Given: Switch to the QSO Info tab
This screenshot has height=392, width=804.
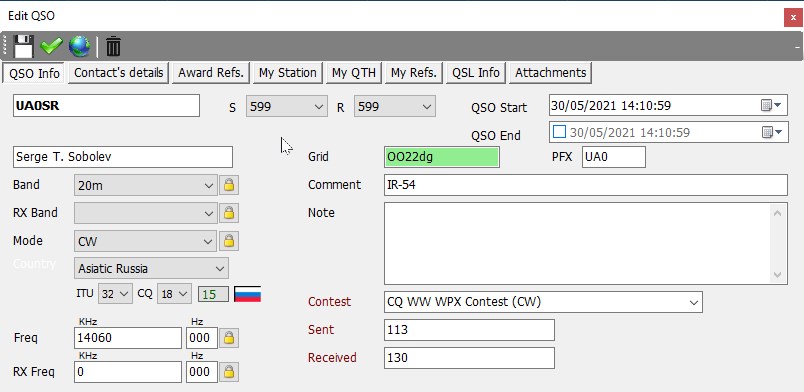Looking at the screenshot, I should click(34, 73).
